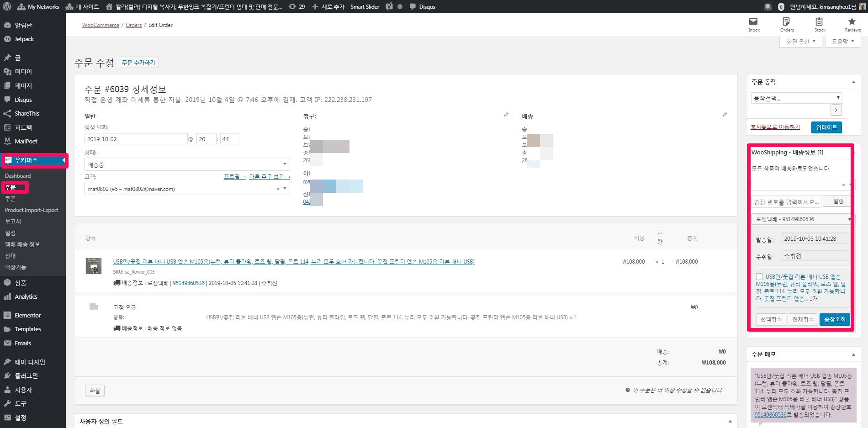Open Jetpack in the sidebar menu

(24, 39)
